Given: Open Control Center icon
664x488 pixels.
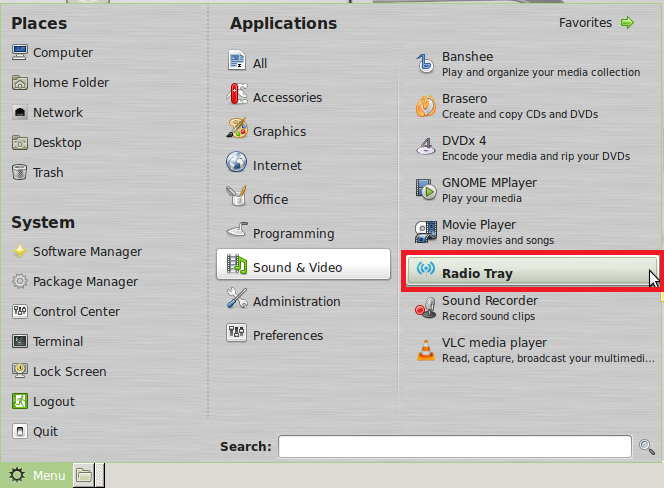Looking at the screenshot, I should point(19,311).
